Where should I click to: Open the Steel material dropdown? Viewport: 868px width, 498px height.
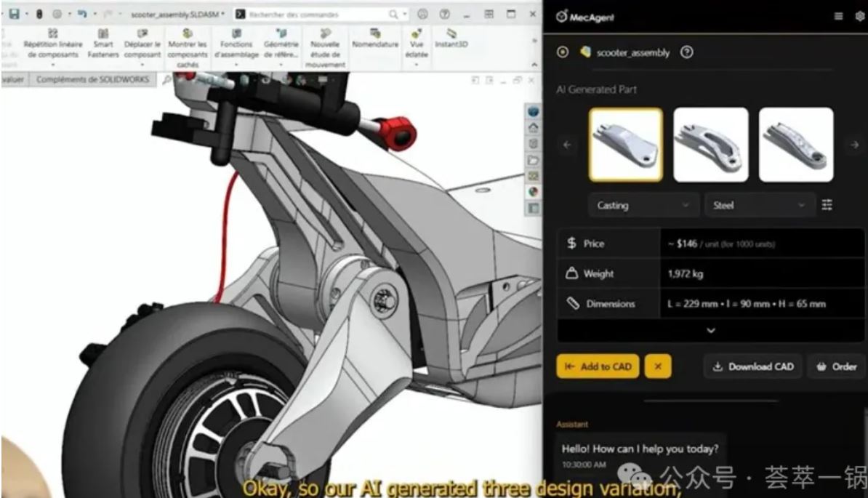coord(758,206)
